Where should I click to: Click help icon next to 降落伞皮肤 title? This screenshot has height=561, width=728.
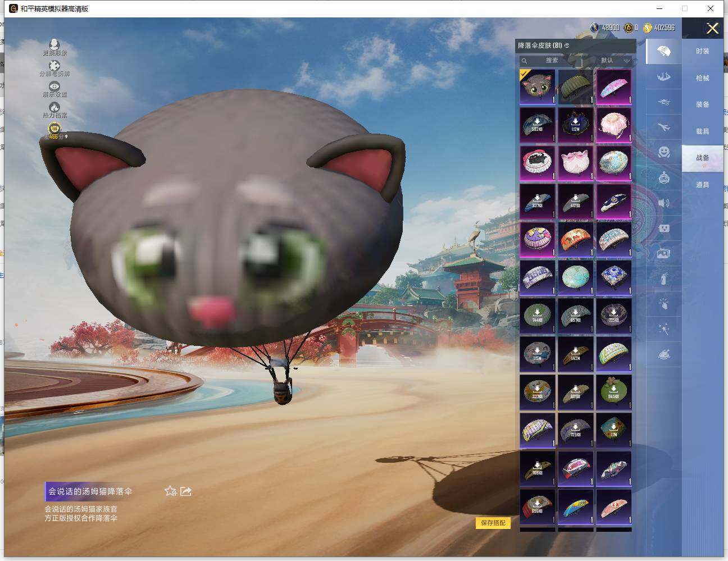[567, 45]
